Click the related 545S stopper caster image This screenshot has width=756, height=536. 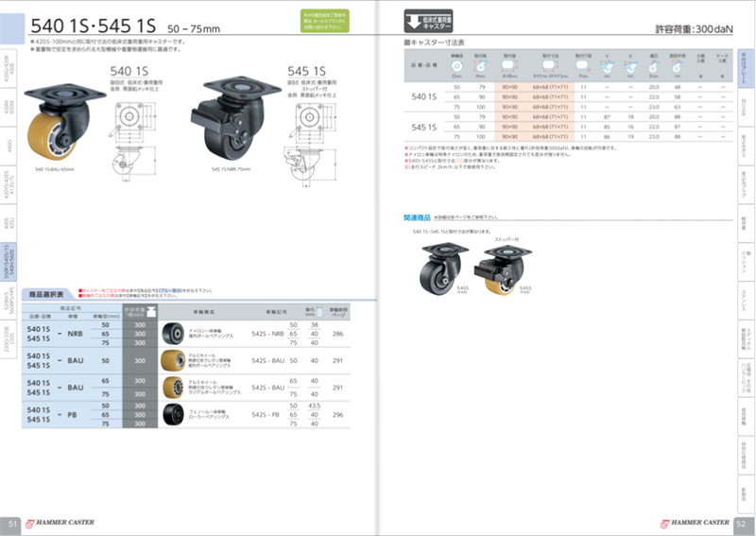click(503, 269)
